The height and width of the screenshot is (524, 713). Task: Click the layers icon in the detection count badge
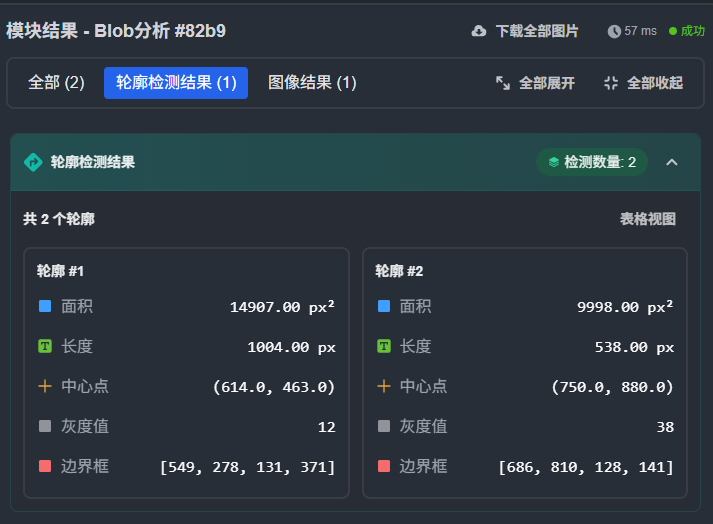(553, 162)
